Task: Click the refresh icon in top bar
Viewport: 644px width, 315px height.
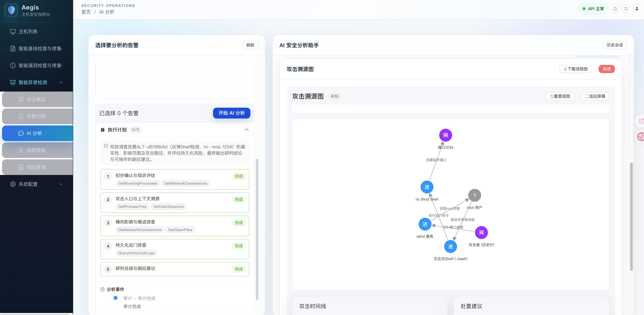Action: point(626,9)
